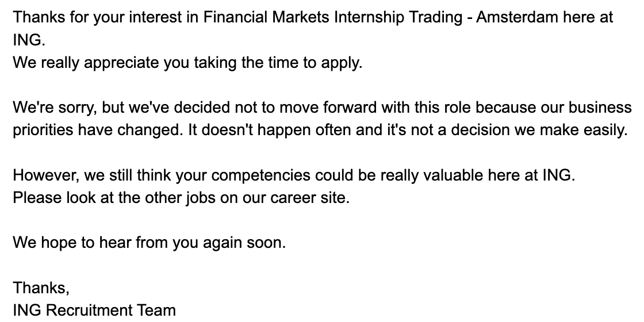Viewport: 644px width, 322px height.
Task: Click the signature 'ING Recruitment Team'
Action: [x=94, y=310]
